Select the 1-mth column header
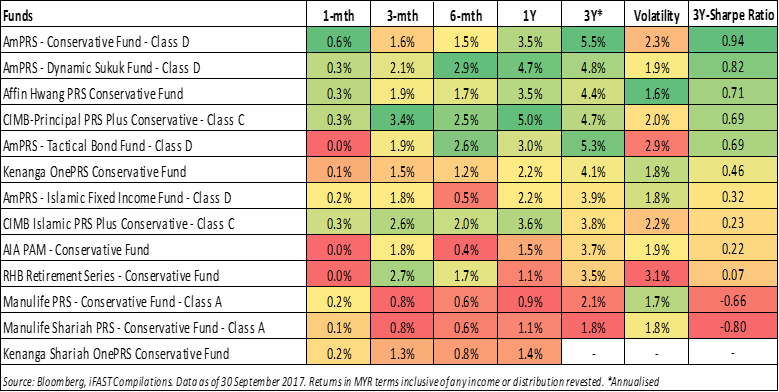This screenshot has height=392, width=779. tap(338, 16)
